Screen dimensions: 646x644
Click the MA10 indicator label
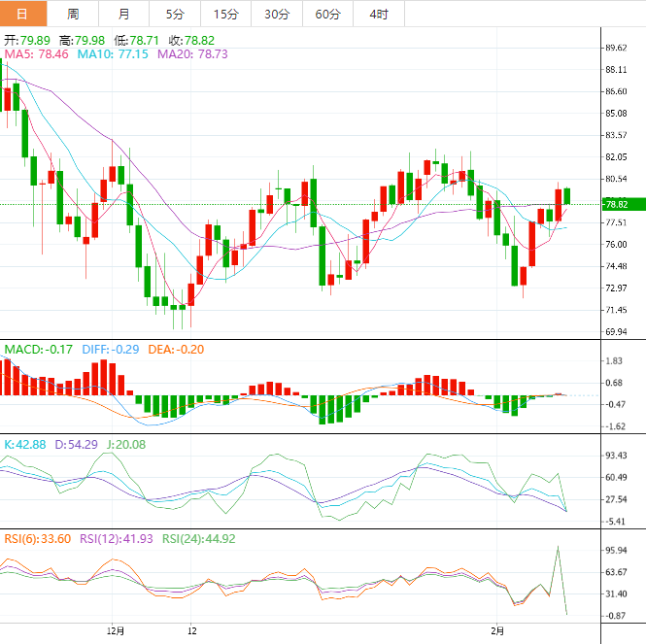click(113, 55)
